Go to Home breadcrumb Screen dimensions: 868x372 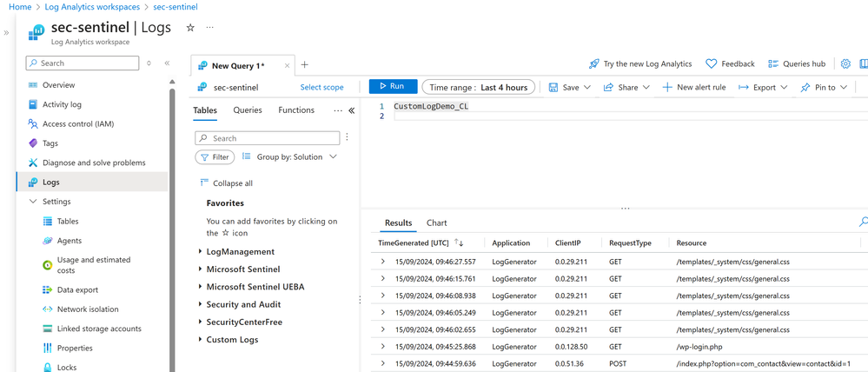[x=20, y=7]
